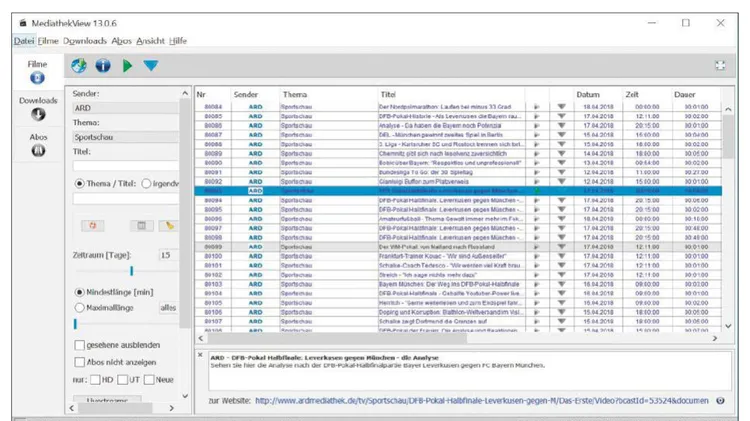This screenshot has width=750, height=421.
Task: Tick the 'Abos nicht anzeigen' checkbox
Action: (x=79, y=362)
